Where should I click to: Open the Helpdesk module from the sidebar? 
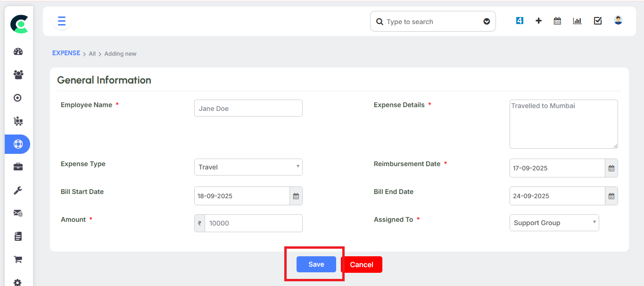(x=17, y=144)
